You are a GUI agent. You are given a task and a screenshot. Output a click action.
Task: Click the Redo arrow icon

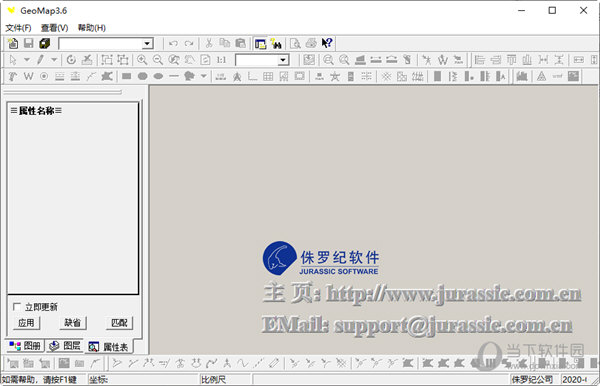[x=189, y=44]
